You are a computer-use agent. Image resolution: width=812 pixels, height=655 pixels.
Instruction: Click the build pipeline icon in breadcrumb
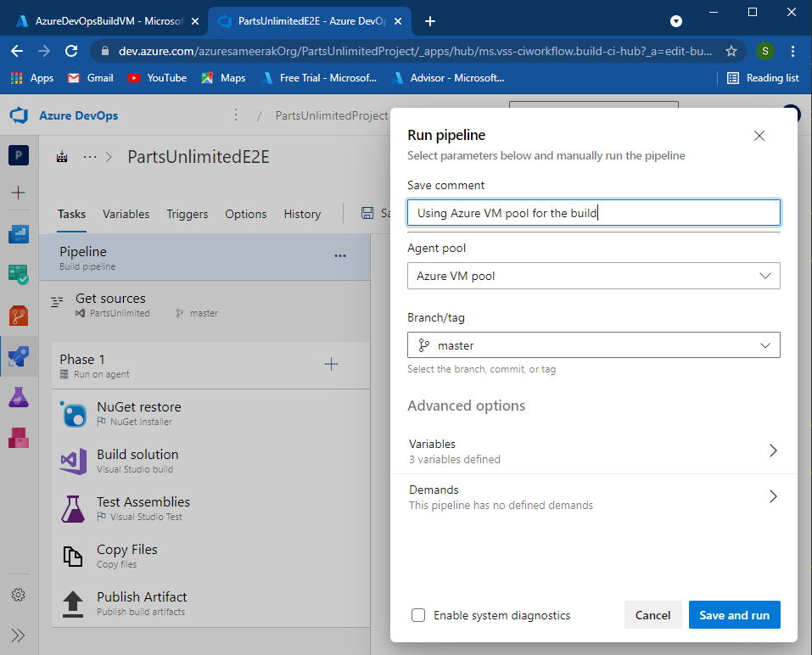62,157
